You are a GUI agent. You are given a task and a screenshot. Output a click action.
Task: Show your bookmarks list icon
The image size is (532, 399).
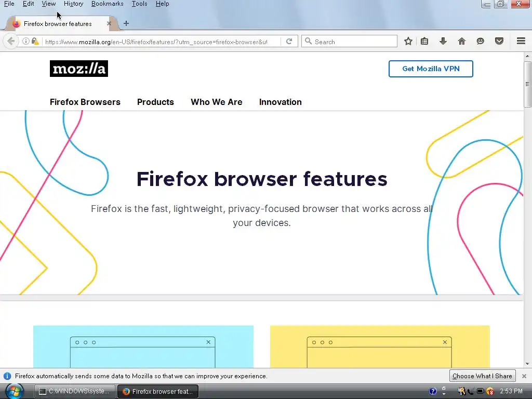[424, 42]
